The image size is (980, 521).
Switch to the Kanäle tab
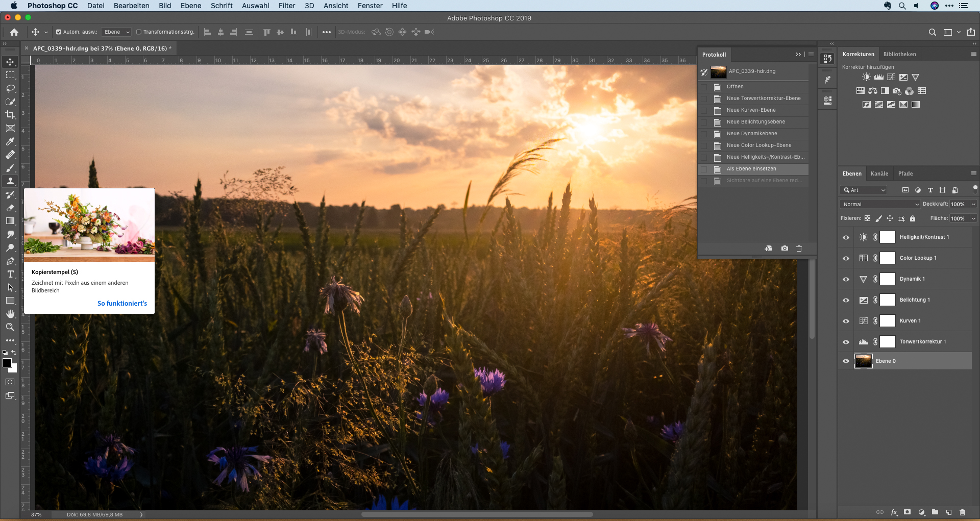point(879,173)
